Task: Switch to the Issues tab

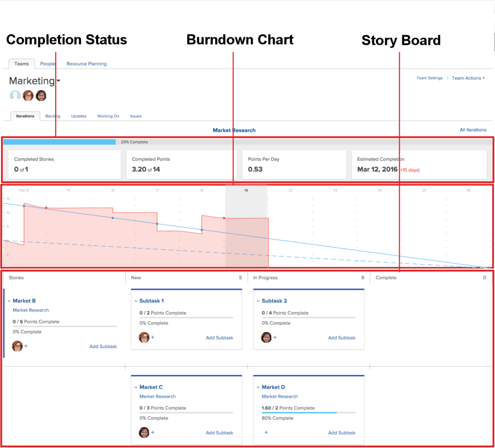Action: pyautogui.click(x=135, y=116)
